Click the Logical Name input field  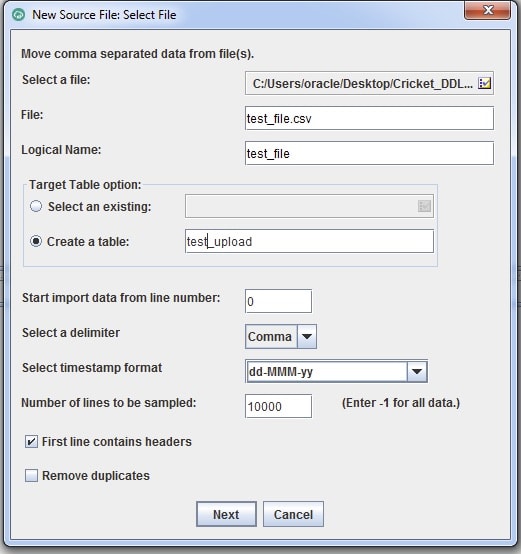pos(369,153)
